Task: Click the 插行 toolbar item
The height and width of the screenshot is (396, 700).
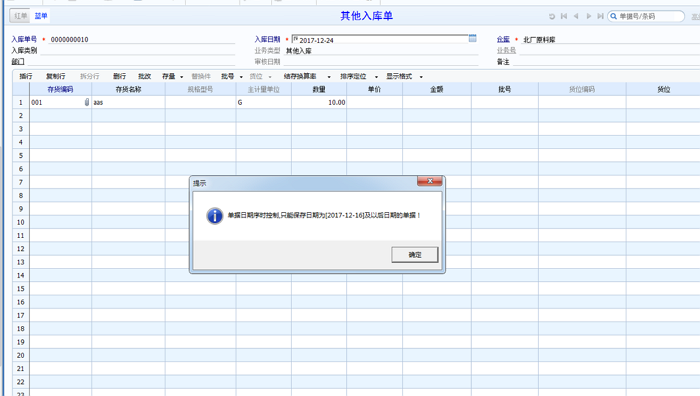Action: (x=26, y=76)
